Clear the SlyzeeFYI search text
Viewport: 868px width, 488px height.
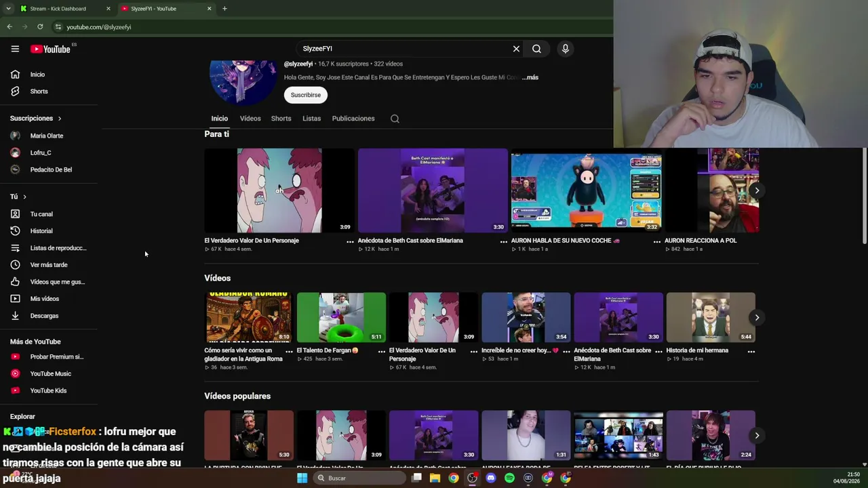click(x=516, y=49)
